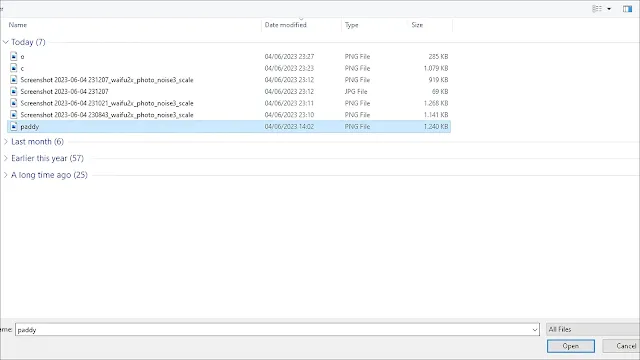Click the Today (7) group label

click(x=28, y=42)
